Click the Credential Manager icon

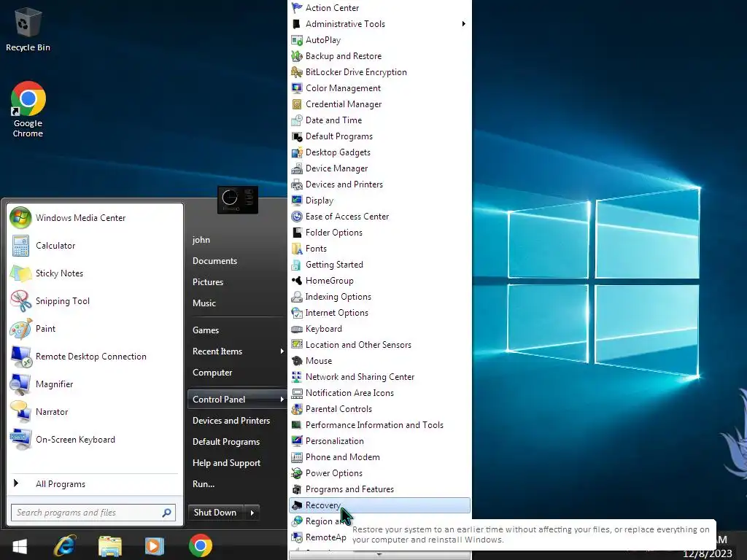tap(297, 104)
